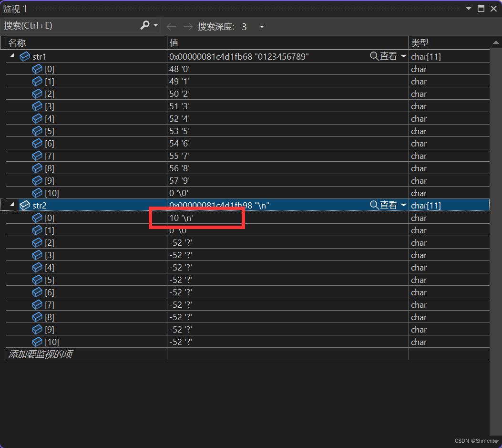The height and width of the screenshot is (448, 502).
Task: Click the cube icon of str1 [10]
Action: tap(37, 193)
